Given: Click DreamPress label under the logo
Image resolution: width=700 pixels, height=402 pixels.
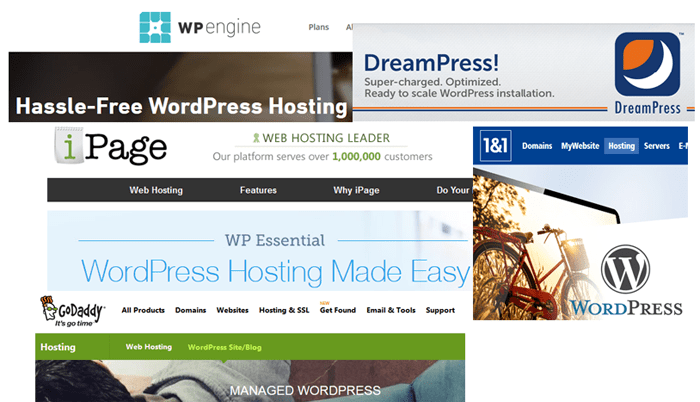Looking at the screenshot, I should tap(647, 108).
